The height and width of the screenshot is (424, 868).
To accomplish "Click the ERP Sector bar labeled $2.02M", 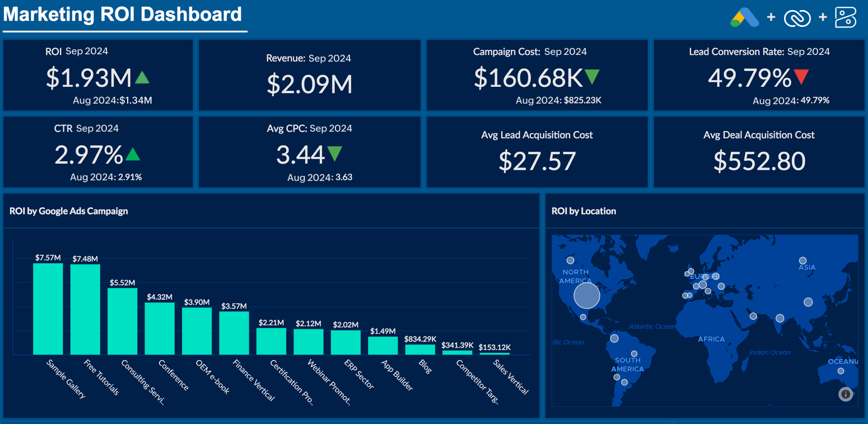I will click(346, 342).
